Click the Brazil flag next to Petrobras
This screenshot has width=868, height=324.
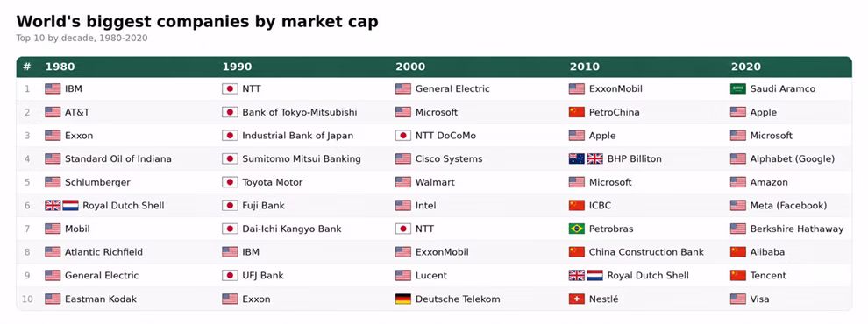[577, 229]
